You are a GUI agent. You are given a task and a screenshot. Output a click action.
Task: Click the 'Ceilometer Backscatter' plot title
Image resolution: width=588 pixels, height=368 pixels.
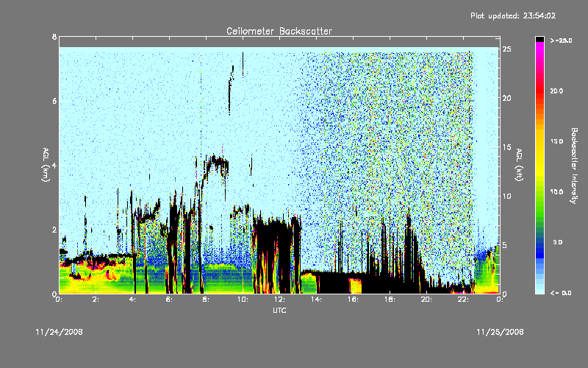(x=279, y=31)
